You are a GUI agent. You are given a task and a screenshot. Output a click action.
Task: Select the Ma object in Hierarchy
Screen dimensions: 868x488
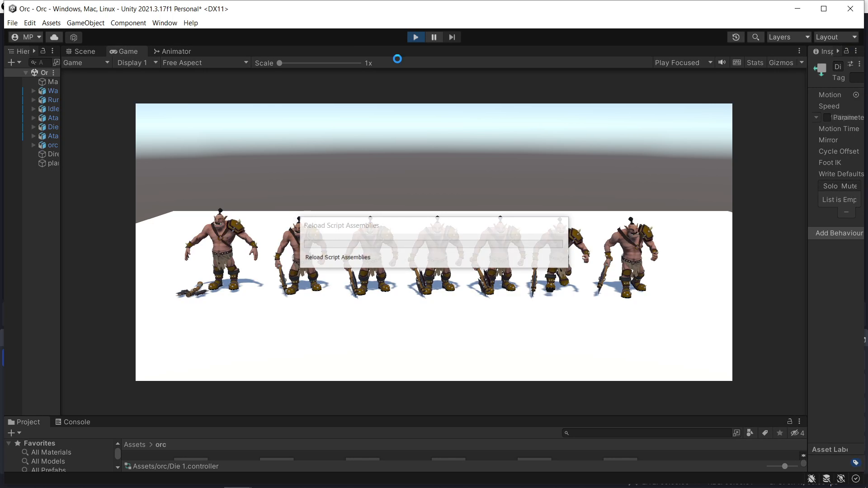pos(48,82)
